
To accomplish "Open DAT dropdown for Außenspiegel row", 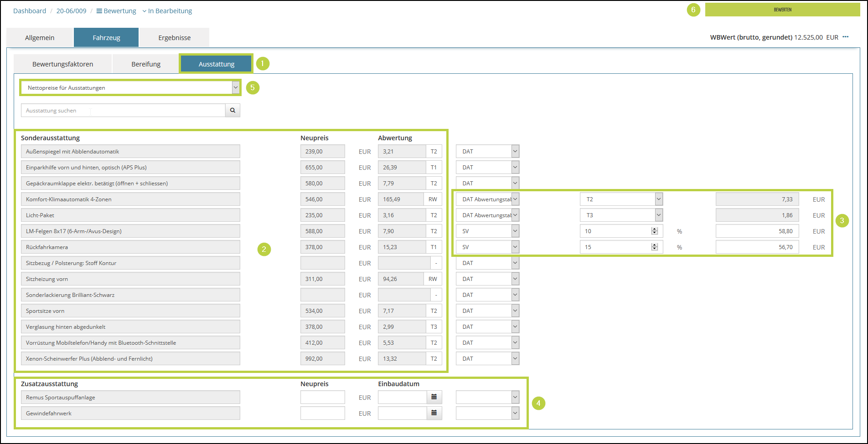I will click(515, 151).
